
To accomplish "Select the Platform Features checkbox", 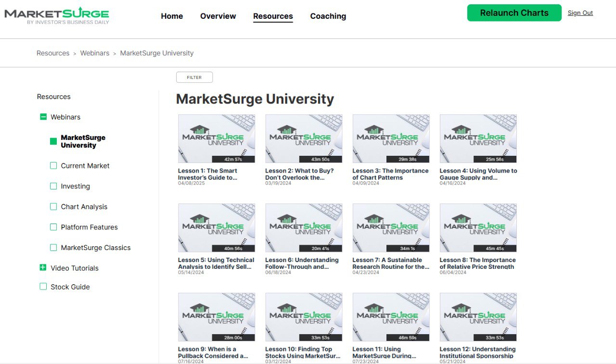I will (53, 227).
